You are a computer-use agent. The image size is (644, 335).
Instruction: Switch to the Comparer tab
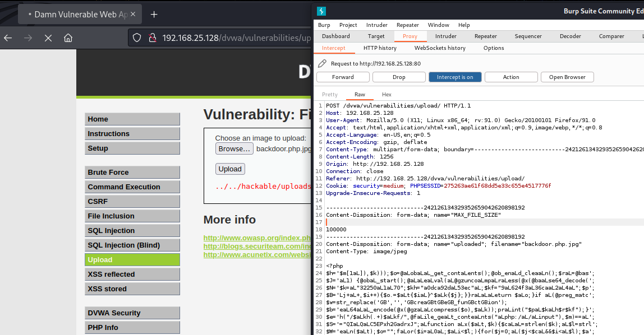click(611, 36)
